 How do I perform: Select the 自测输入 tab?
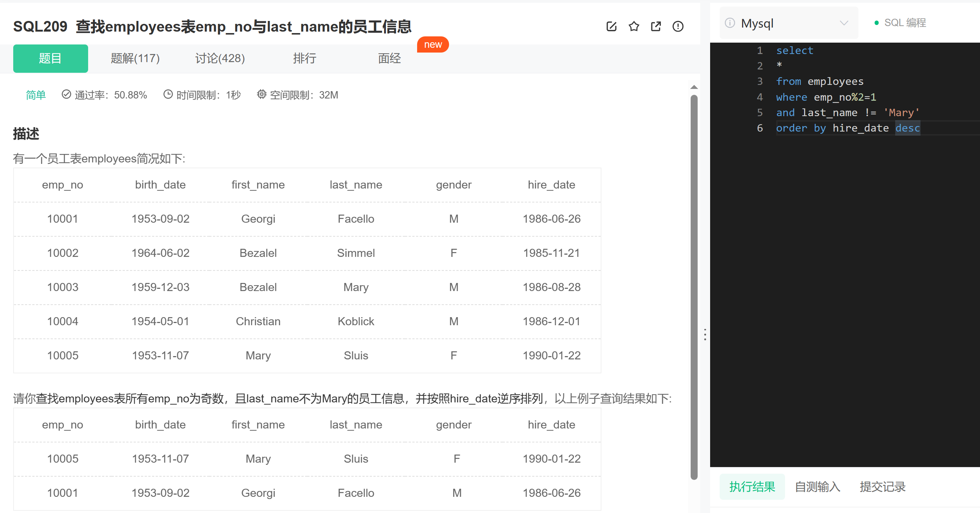[818, 486]
